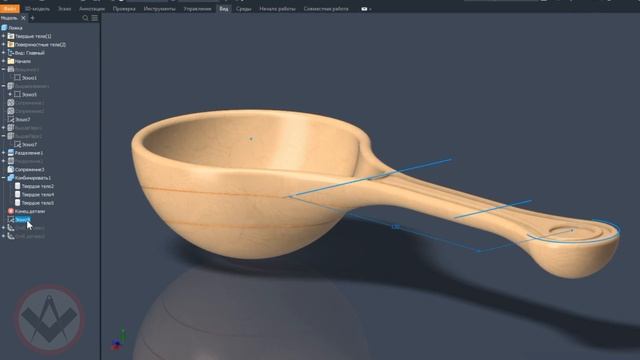Select the Модель browser panel tab

point(9,18)
